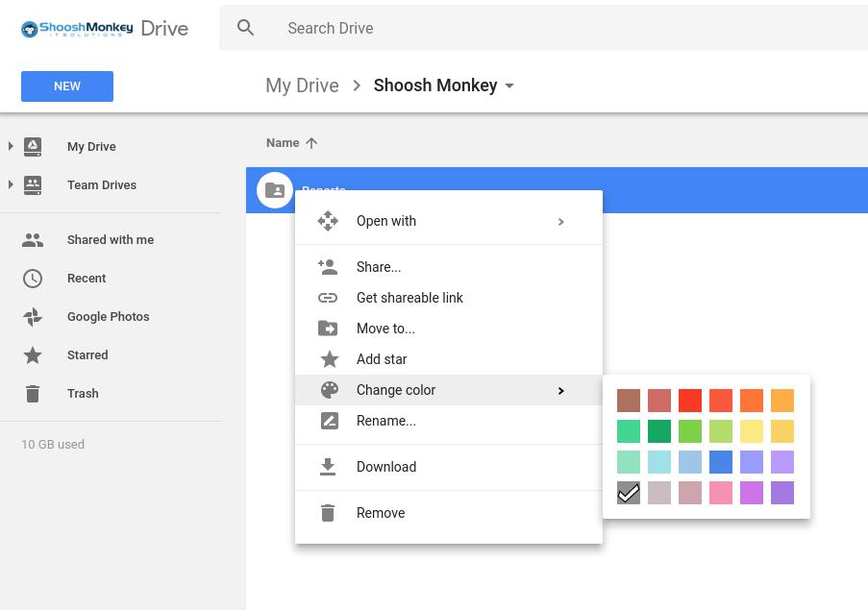
Task: Select Download from the context menu
Action: pyautogui.click(x=386, y=467)
